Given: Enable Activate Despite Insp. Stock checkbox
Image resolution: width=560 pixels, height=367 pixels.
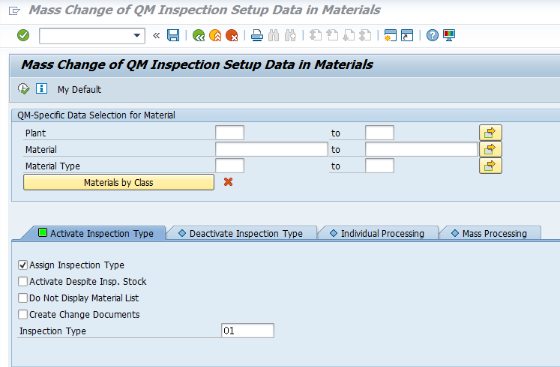Looking at the screenshot, I should pyautogui.click(x=23, y=281).
